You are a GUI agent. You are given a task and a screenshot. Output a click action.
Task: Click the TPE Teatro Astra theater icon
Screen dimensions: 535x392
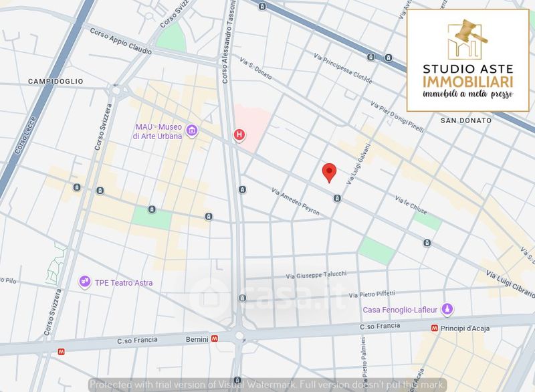84,282
